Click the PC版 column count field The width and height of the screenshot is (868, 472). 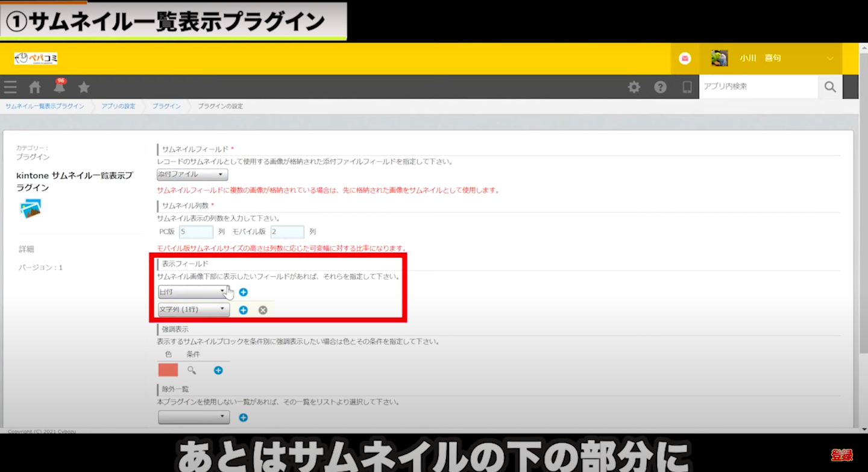point(196,232)
